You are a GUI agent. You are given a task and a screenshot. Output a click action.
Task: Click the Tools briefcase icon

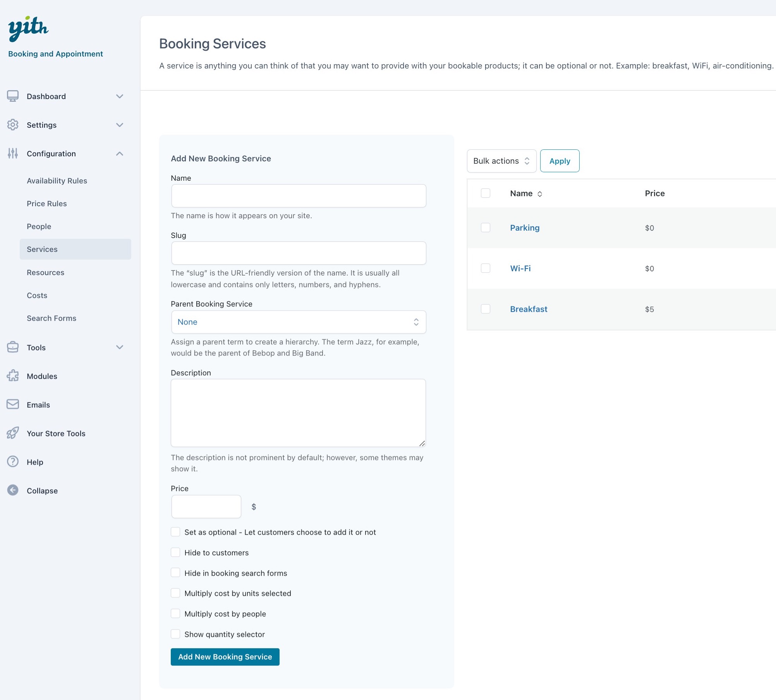(x=13, y=347)
